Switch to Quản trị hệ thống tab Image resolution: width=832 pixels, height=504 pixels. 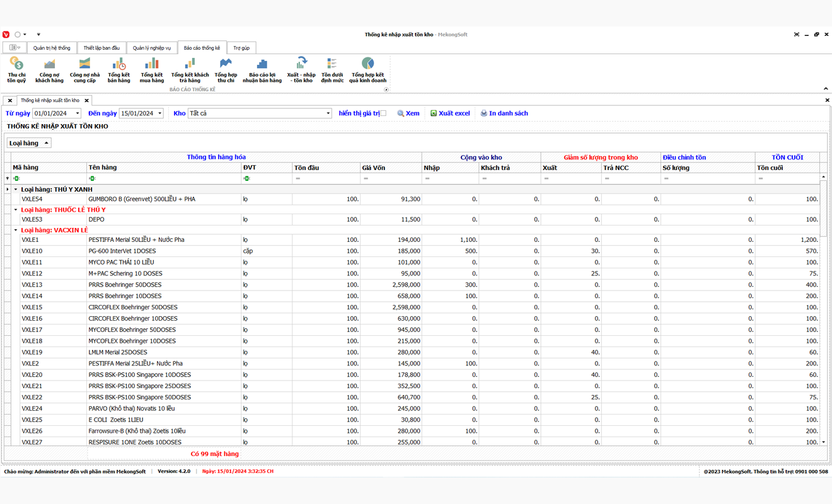coord(52,48)
